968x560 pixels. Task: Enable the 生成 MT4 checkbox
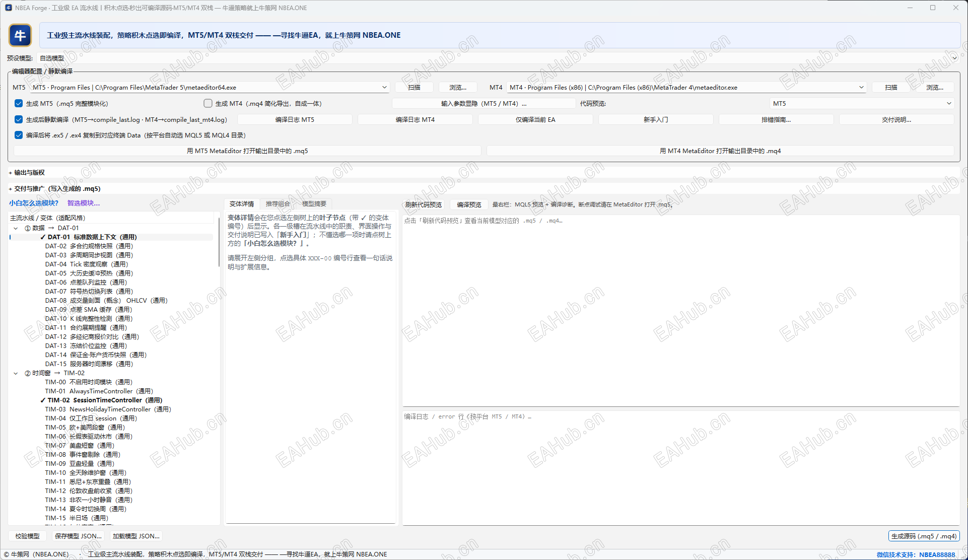(208, 104)
